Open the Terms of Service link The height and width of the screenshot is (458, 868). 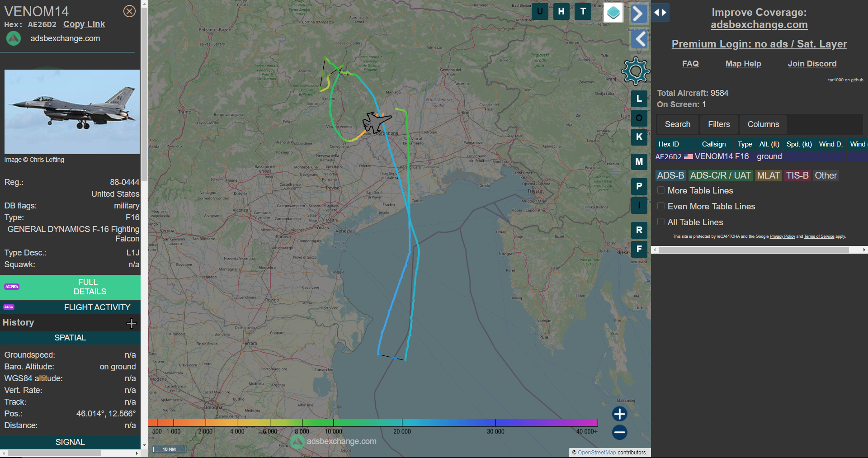(x=819, y=236)
